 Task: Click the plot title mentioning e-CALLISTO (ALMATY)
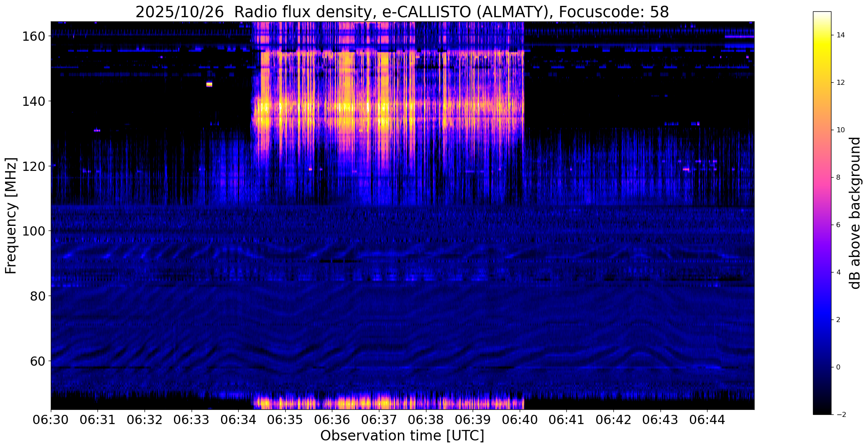tap(402, 12)
